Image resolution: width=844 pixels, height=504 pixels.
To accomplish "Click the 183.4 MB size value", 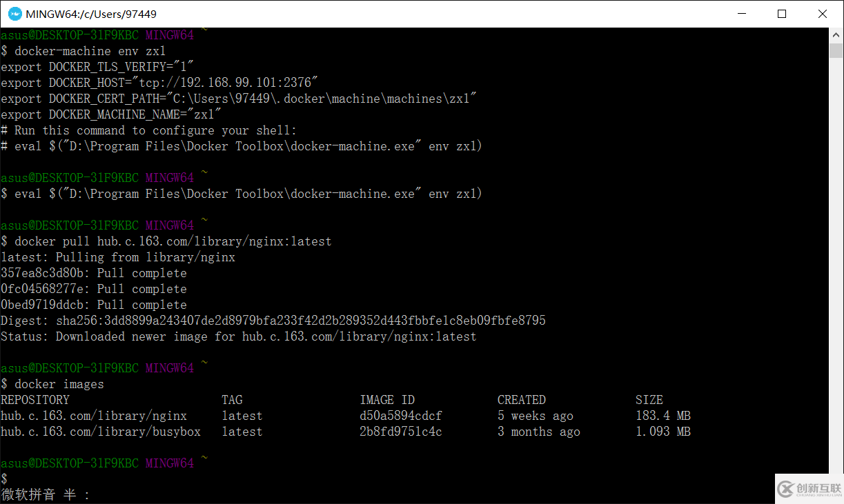I will click(663, 416).
